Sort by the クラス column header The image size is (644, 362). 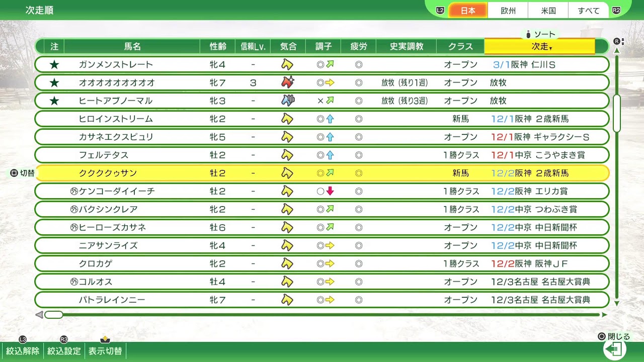coord(461,46)
